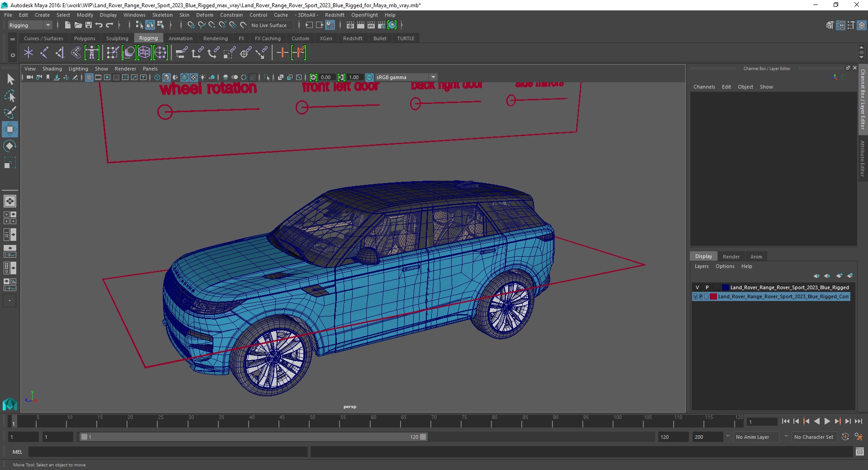Toggle visibility V of Blue_Rigged_Con layer
The height and width of the screenshot is (470, 868).
(x=695, y=296)
